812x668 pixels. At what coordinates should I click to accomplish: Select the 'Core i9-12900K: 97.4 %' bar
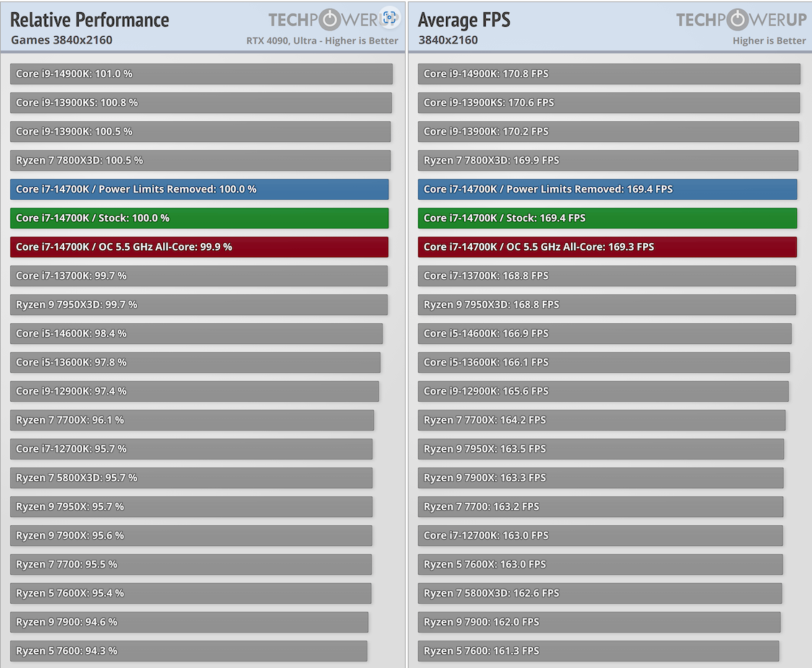pyautogui.click(x=194, y=392)
